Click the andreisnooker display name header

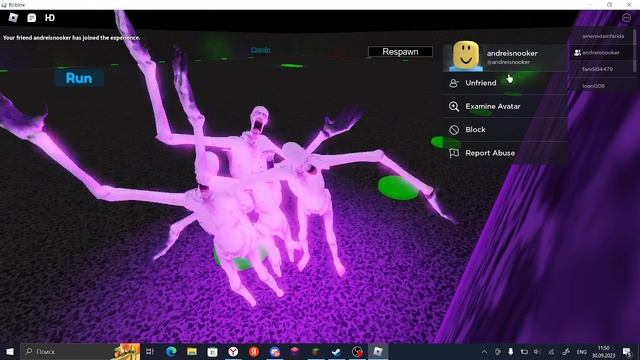click(x=512, y=53)
